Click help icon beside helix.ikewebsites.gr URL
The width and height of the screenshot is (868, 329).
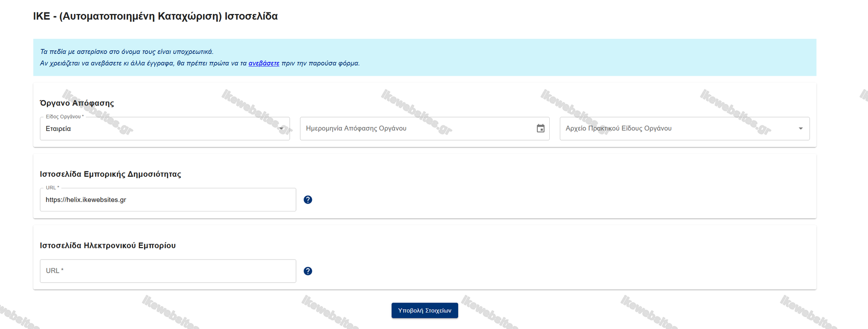point(308,200)
